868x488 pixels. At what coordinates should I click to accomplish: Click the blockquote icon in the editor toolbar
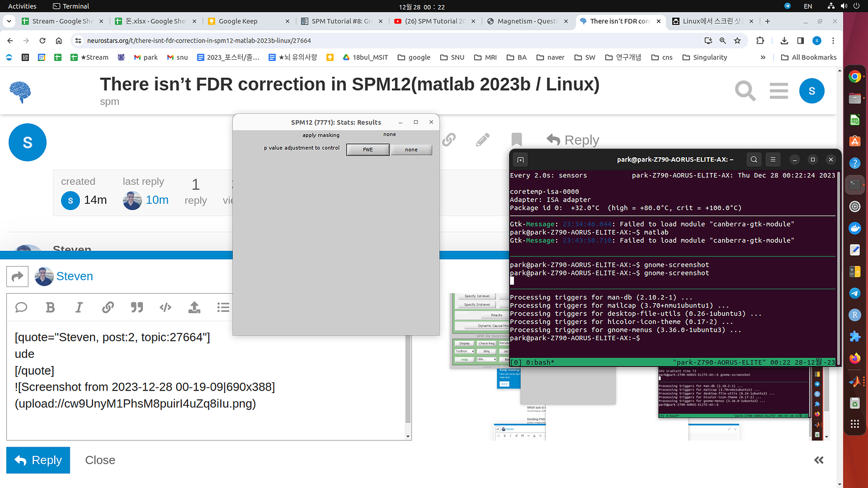coord(136,307)
